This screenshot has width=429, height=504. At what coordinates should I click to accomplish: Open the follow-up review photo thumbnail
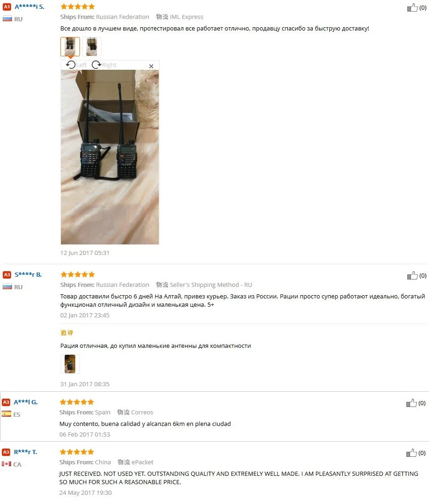[70, 364]
